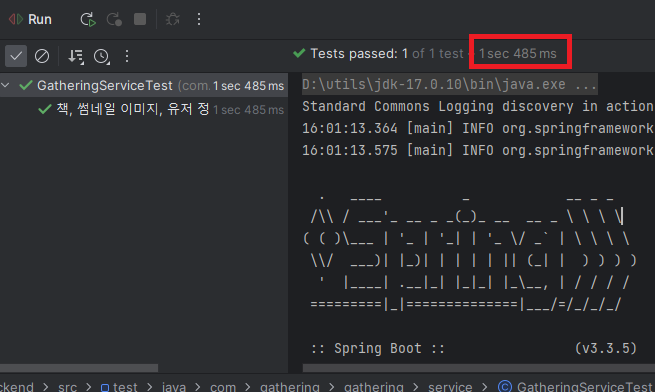Screen dimensions: 655x392
Task: Select the GatheringServiceTest result row
Action: tap(144, 85)
